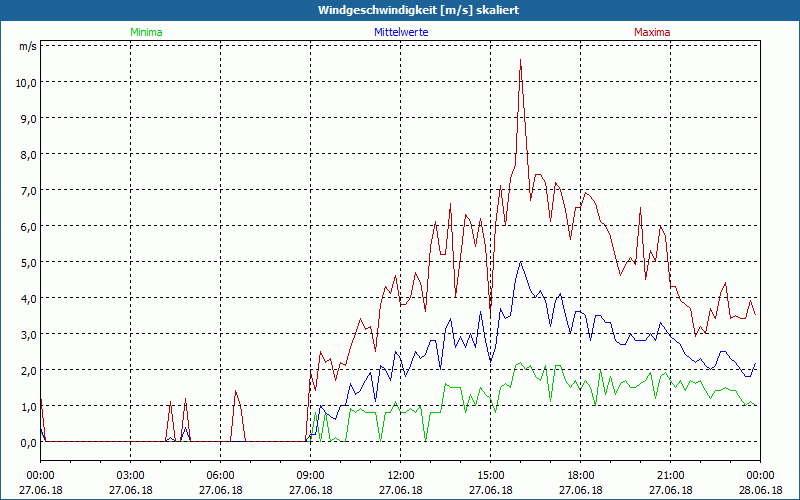Click the 18:00 time axis label
800x500 pixels.
580,476
